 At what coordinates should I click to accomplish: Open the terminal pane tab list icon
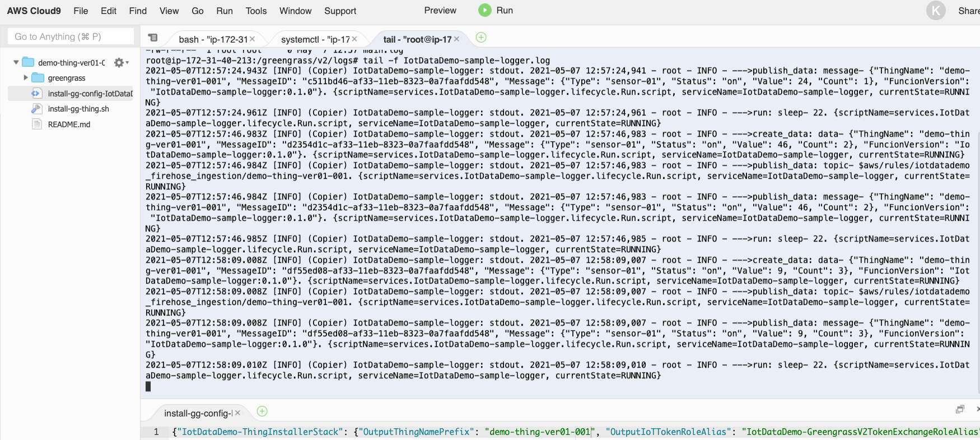click(153, 38)
